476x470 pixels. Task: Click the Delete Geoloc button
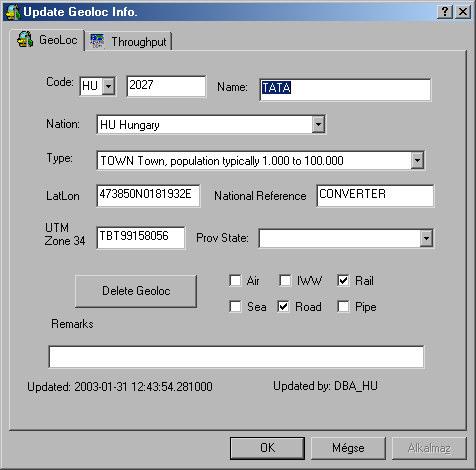pyautogui.click(x=136, y=291)
